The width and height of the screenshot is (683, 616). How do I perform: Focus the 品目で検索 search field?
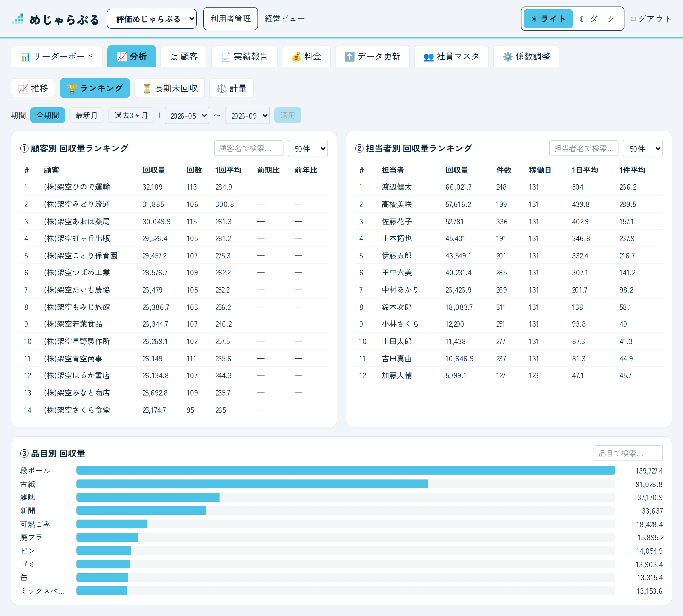point(628,453)
